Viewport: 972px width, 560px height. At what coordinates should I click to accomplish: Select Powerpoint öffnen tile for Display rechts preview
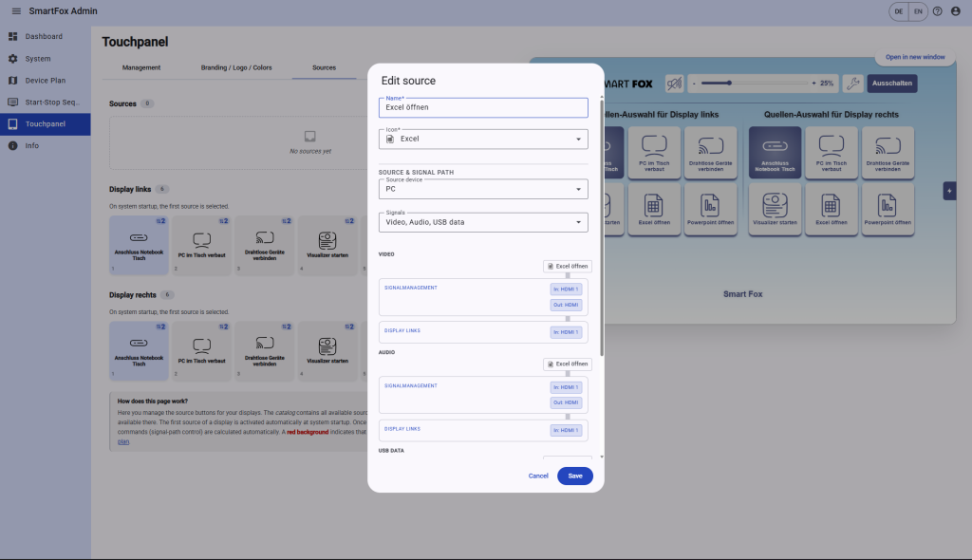click(888, 209)
